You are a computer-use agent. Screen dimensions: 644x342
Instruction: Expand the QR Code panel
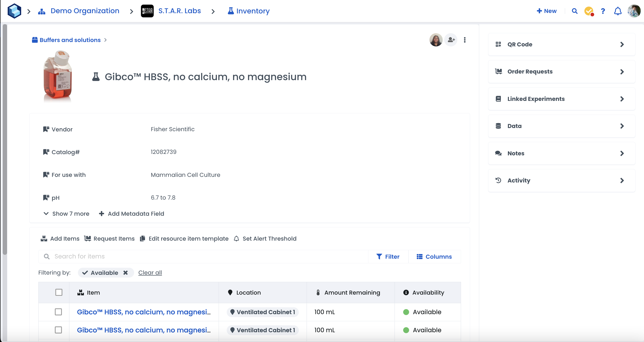(x=561, y=44)
